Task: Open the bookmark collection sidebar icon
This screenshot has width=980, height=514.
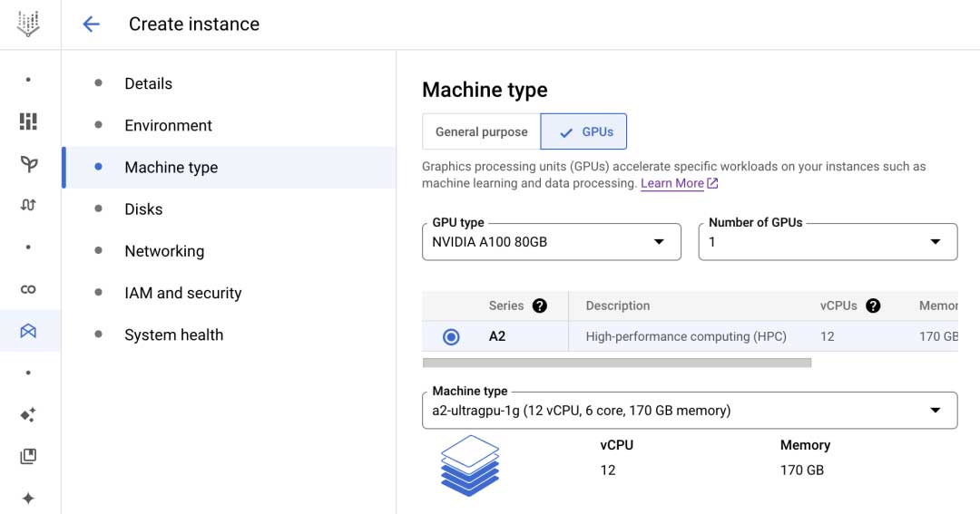Action: [29, 457]
